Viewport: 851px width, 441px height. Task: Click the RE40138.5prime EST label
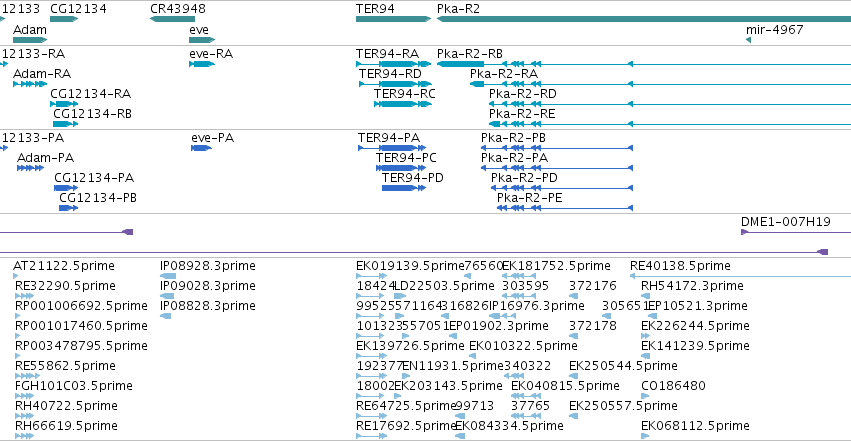coord(680,266)
